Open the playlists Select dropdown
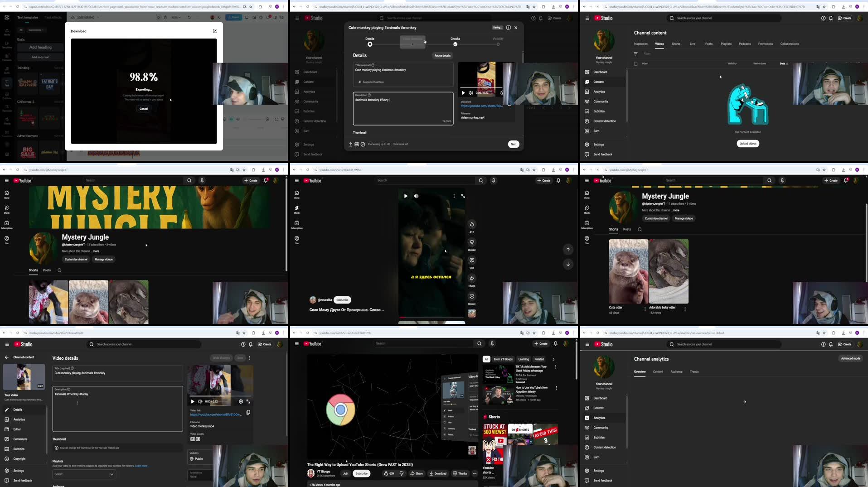 84,474
